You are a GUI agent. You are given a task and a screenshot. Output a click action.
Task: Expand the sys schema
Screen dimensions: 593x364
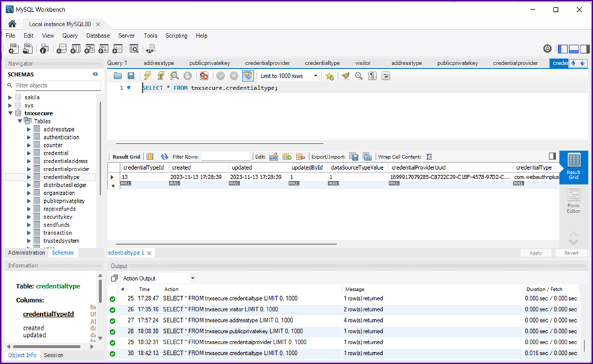(x=10, y=105)
